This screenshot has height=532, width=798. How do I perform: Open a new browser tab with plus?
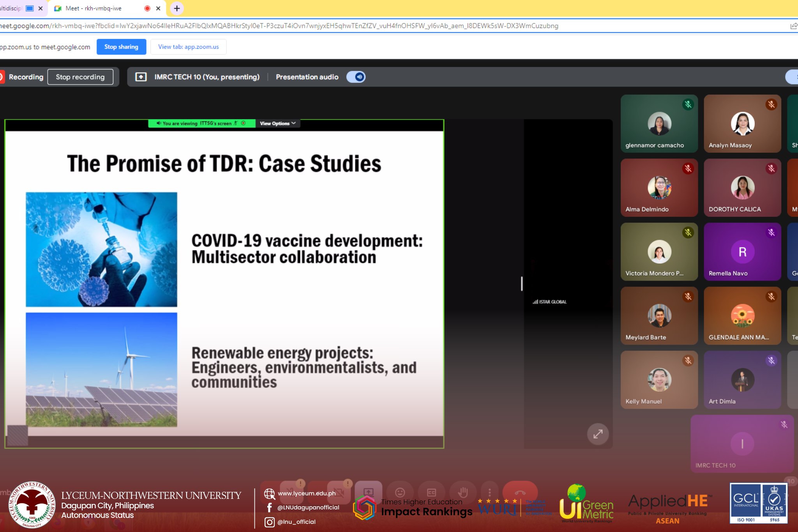[177, 8]
